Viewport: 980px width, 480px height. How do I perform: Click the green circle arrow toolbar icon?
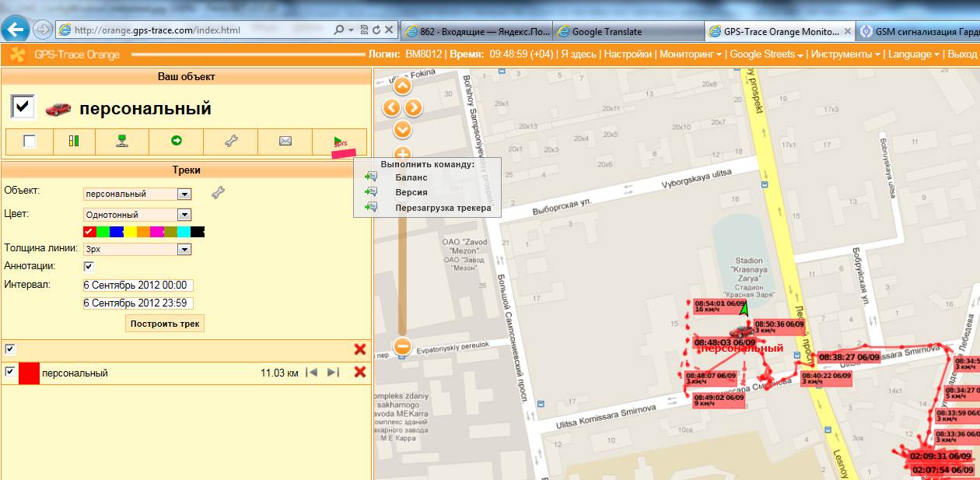click(x=177, y=141)
